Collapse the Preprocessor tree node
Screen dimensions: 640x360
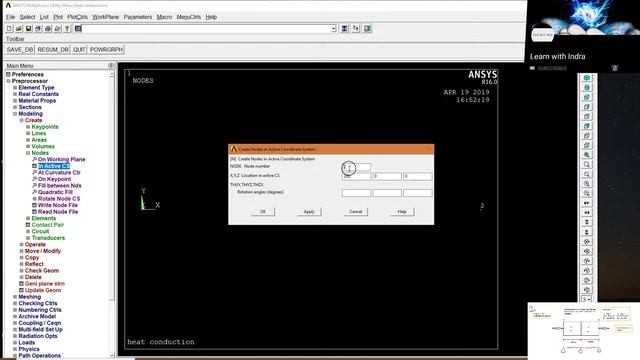pos(8,81)
